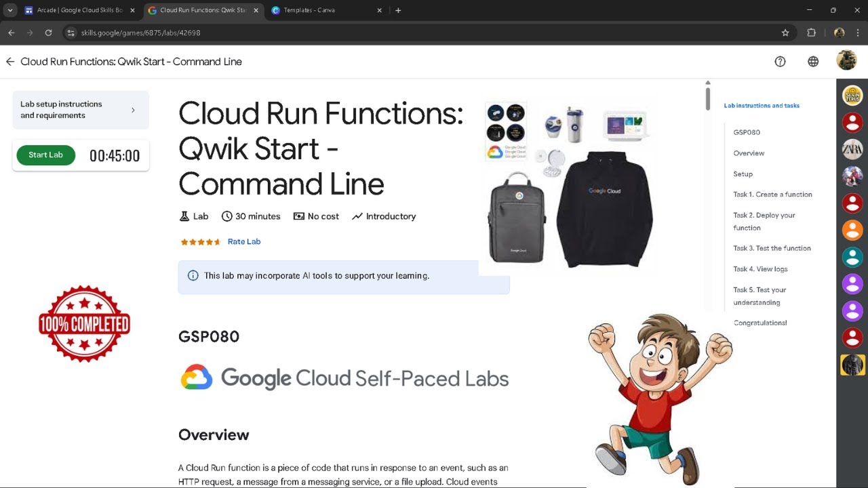Open the orange user avatar in sidebar
Screen dimensions: 868x488
point(852,230)
